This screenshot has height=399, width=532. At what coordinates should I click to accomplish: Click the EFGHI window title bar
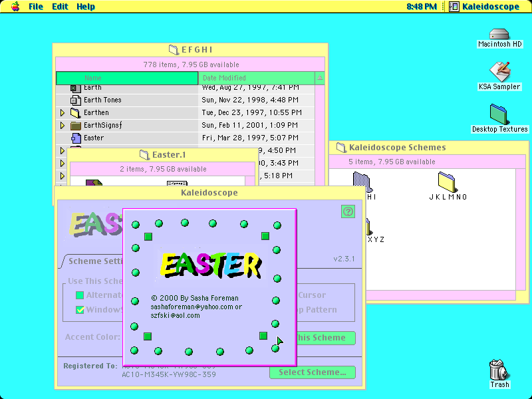(190, 50)
